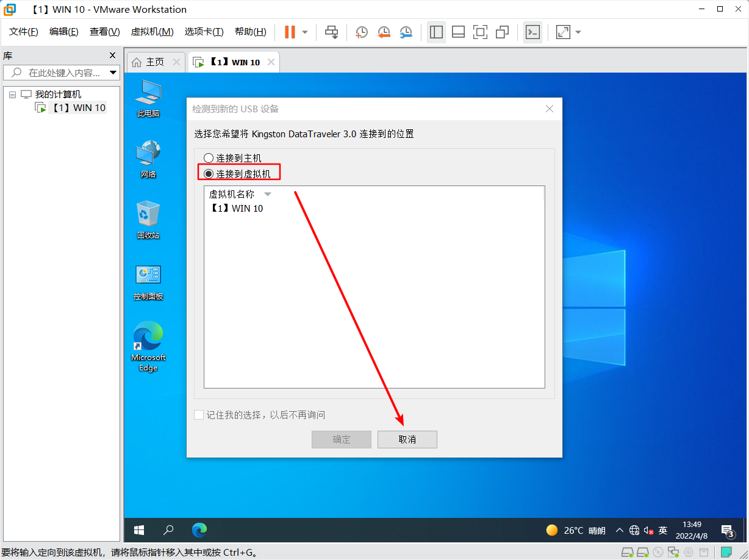Click the 虚拟机名称 column sort arrow
Screen dimensions: 749x560
[x=267, y=195]
